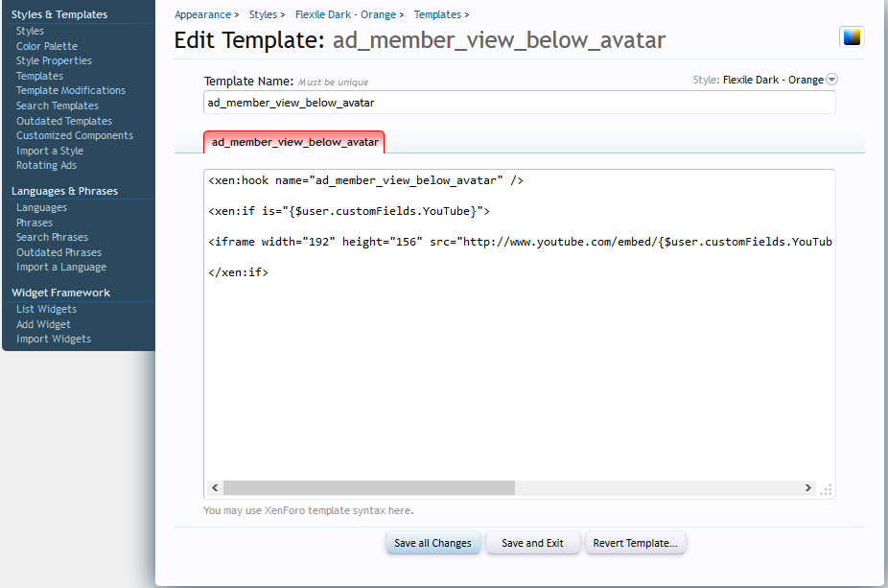Click the Edit Template page title
Viewport: 888px width, 588px height.
click(420, 40)
